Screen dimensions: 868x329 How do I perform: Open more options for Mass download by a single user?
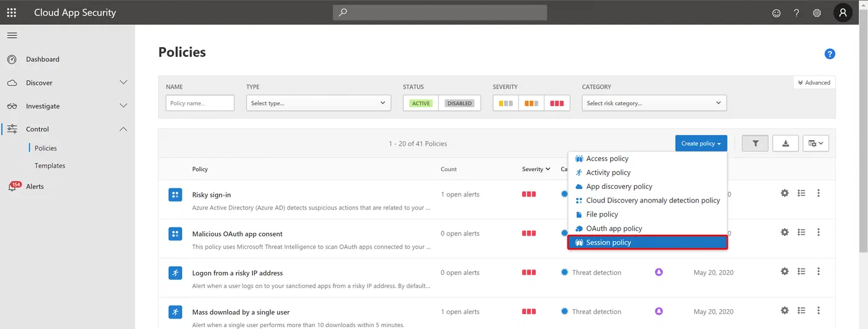click(x=818, y=310)
